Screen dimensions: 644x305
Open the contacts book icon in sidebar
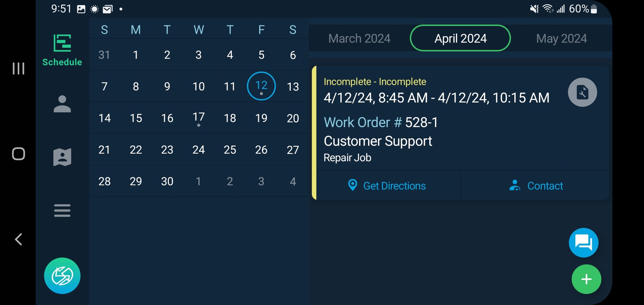(62, 157)
